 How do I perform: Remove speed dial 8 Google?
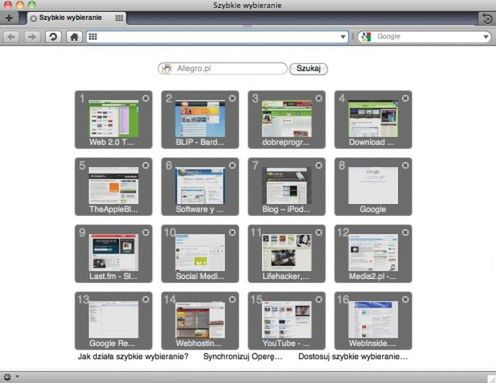(405, 165)
